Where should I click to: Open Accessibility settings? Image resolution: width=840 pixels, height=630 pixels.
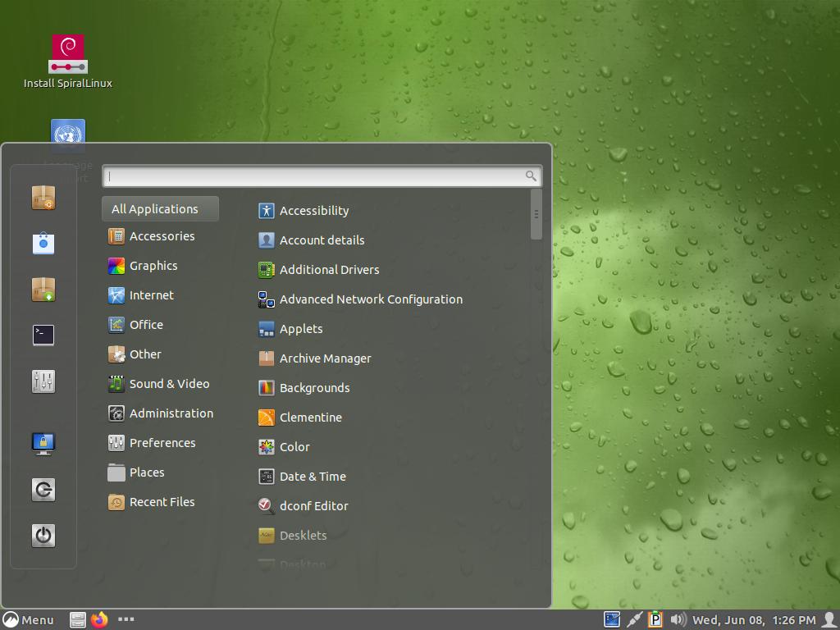pos(304,211)
